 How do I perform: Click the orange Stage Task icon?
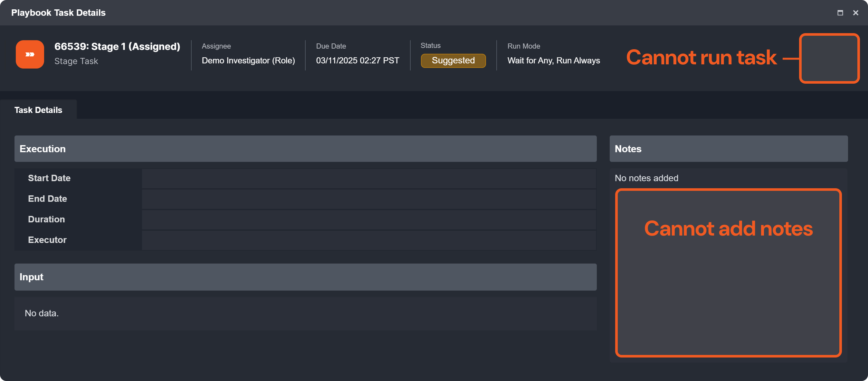coord(30,54)
